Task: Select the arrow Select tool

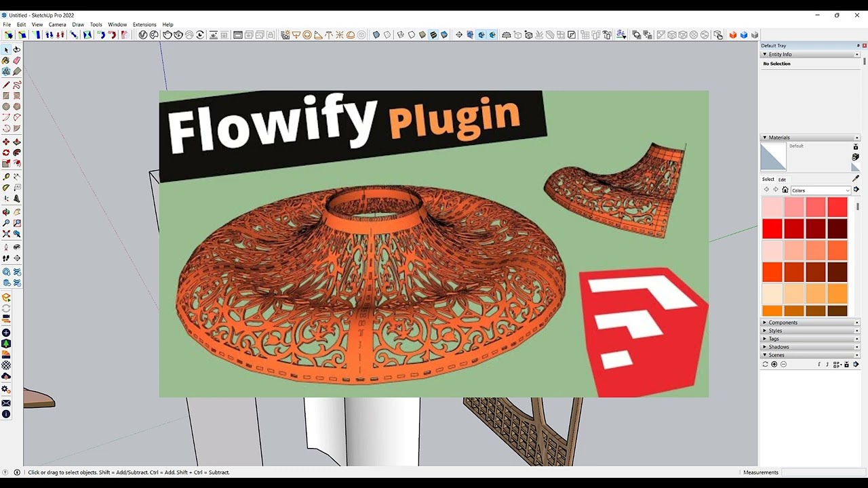Action: (x=6, y=49)
